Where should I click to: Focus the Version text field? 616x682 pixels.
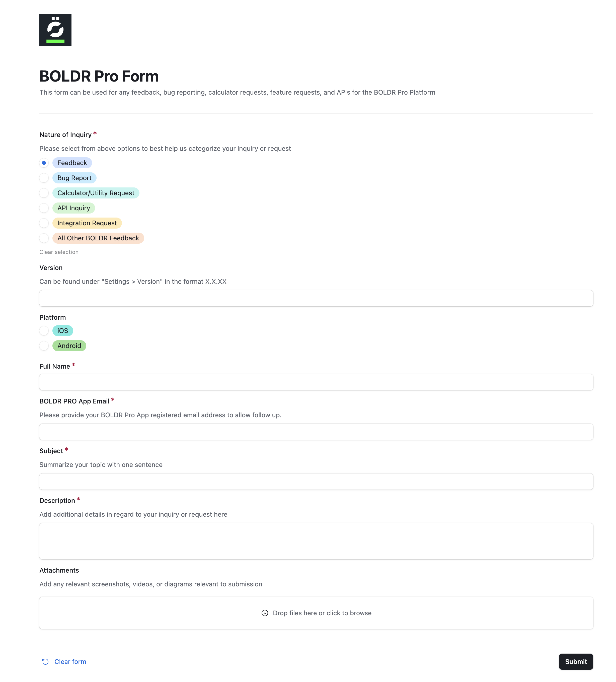pos(316,298)
